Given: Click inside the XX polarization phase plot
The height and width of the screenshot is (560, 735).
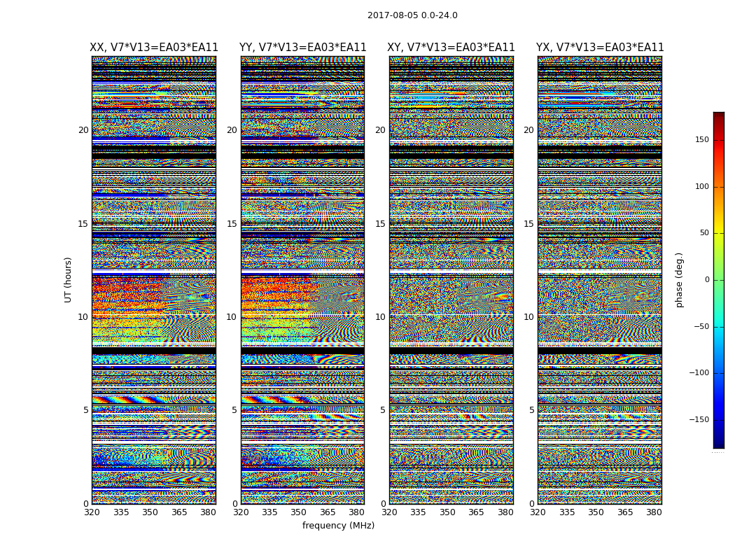Looking at the screenshot, I should pyautogui.click(x=154, y=280).
